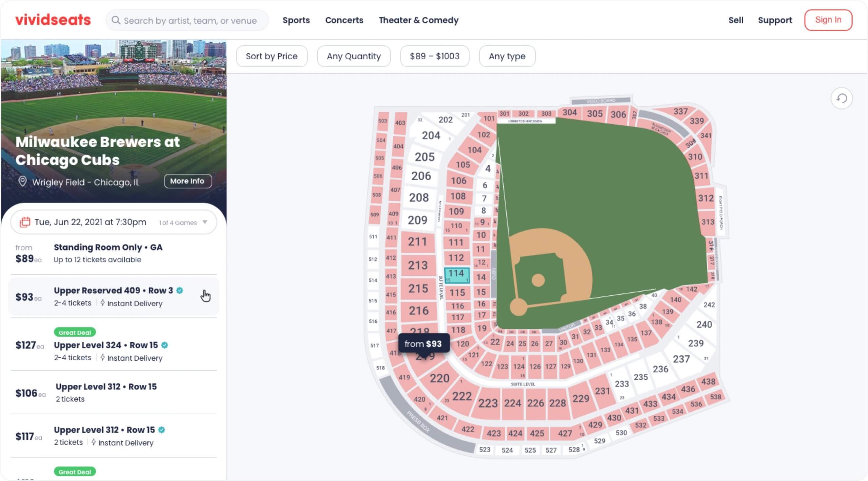Toggle the price range $89–$1003 filter
This screenshot has height=481, width=868.
435,56
